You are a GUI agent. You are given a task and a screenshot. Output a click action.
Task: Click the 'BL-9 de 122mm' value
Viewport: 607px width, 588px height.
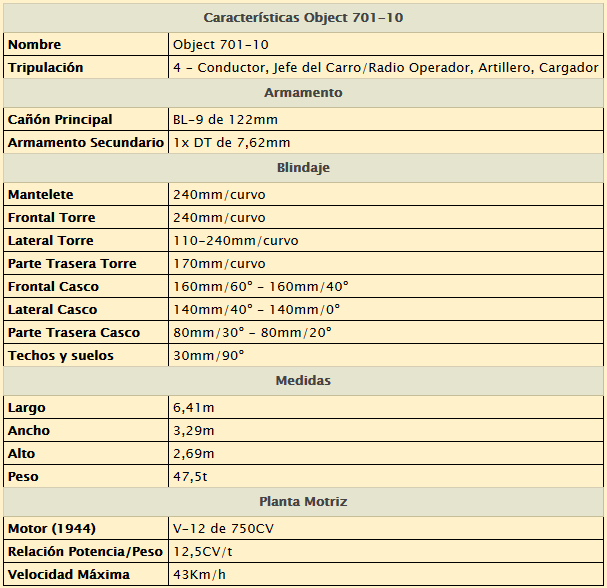(225, 120)
